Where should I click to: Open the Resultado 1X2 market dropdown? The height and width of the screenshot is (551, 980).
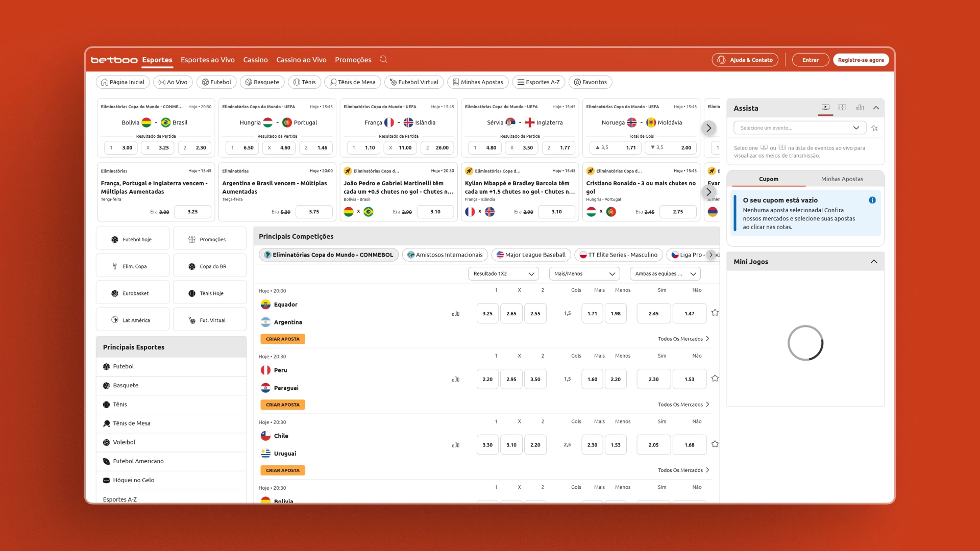coord(503,274)
